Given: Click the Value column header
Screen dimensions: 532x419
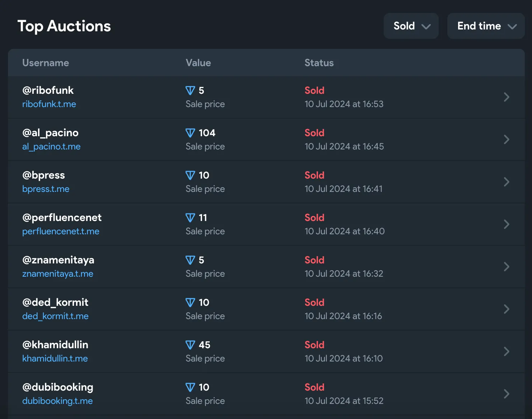Looking at the screenshot, I should coord(198,63).
